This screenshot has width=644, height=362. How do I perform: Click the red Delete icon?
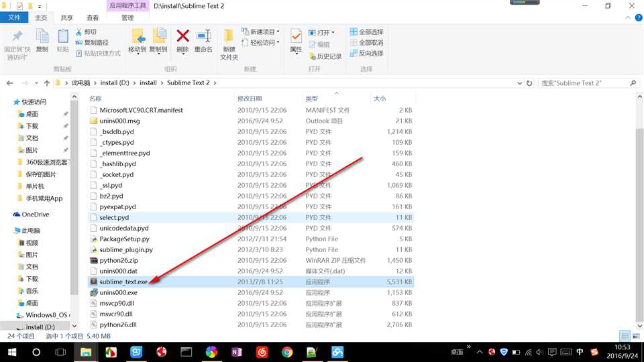pyautogui.click(x=182, y=36)
